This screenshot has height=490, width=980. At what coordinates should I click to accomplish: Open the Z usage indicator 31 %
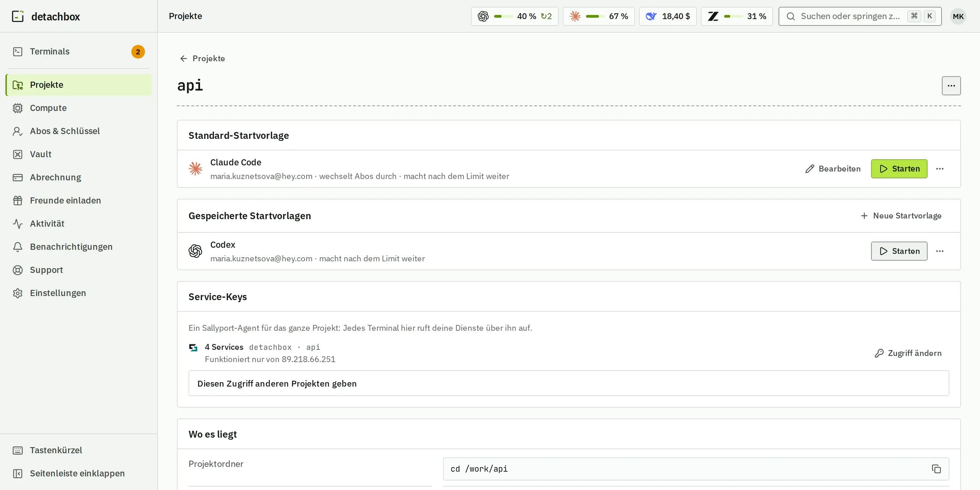coord(737,16)
